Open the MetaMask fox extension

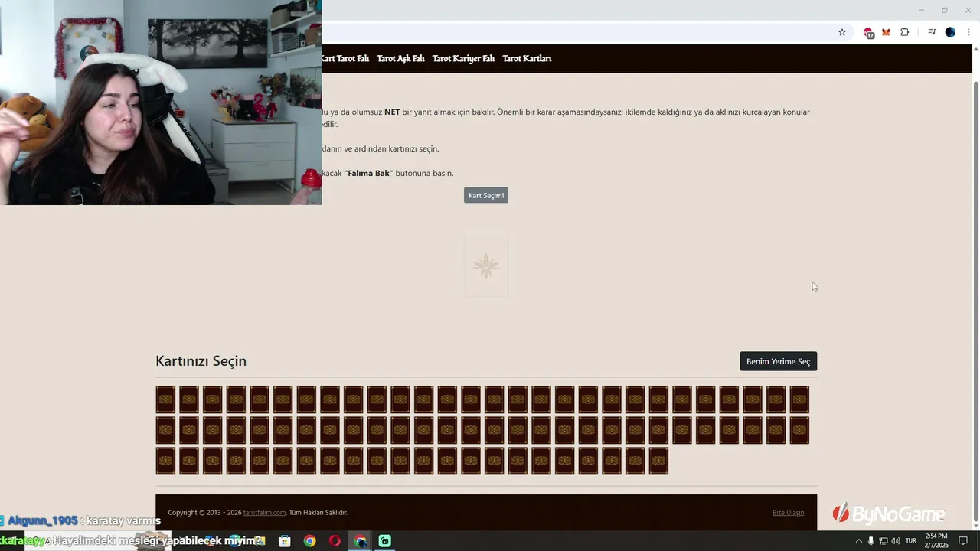point(886,32)
